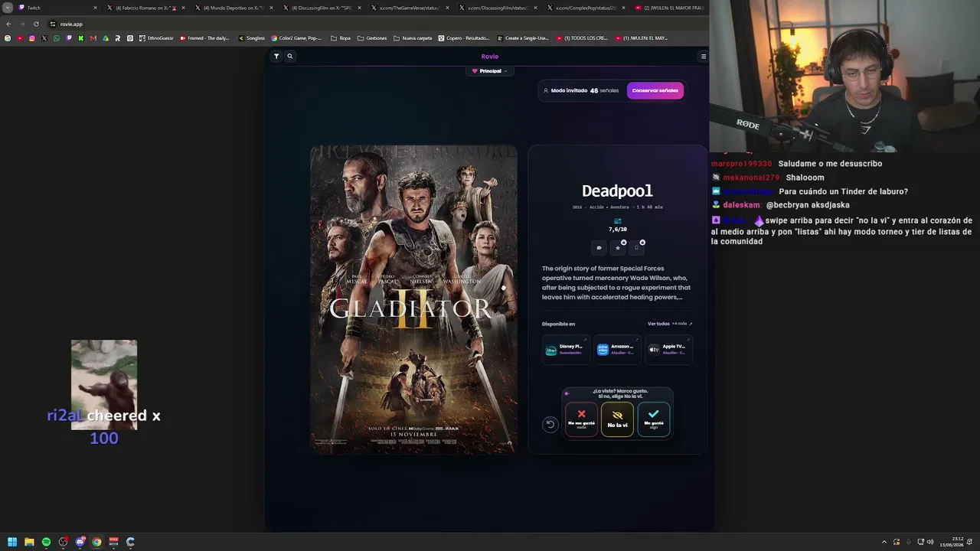Open Discord from the taskbar

80,542
